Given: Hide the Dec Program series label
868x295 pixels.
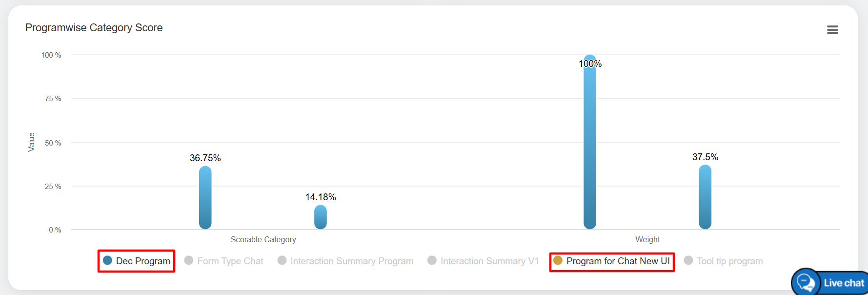Looking at the screenshot, I should tap(143, 261).
